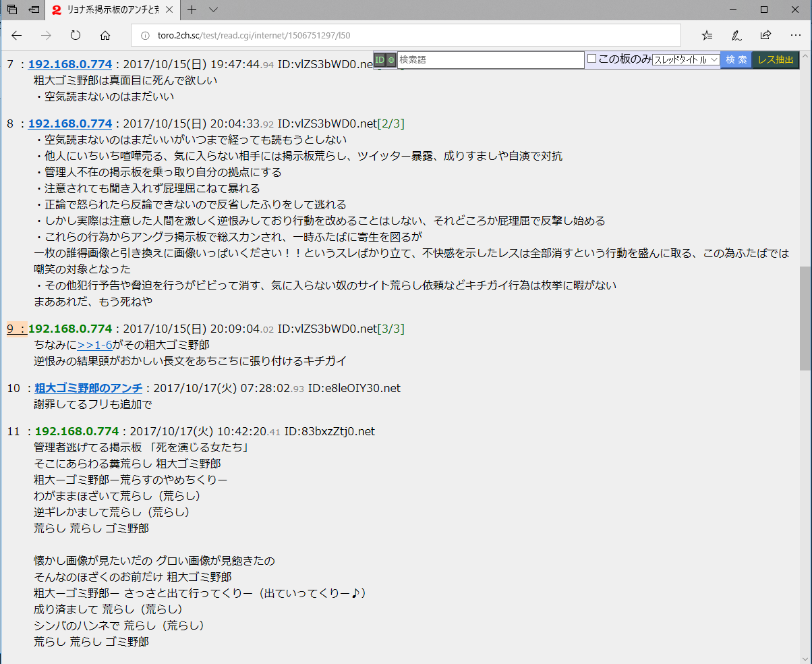Open the Favorites hub star icon
The width and height of the screenshot is (812, 664).
[x=707, y=35]
